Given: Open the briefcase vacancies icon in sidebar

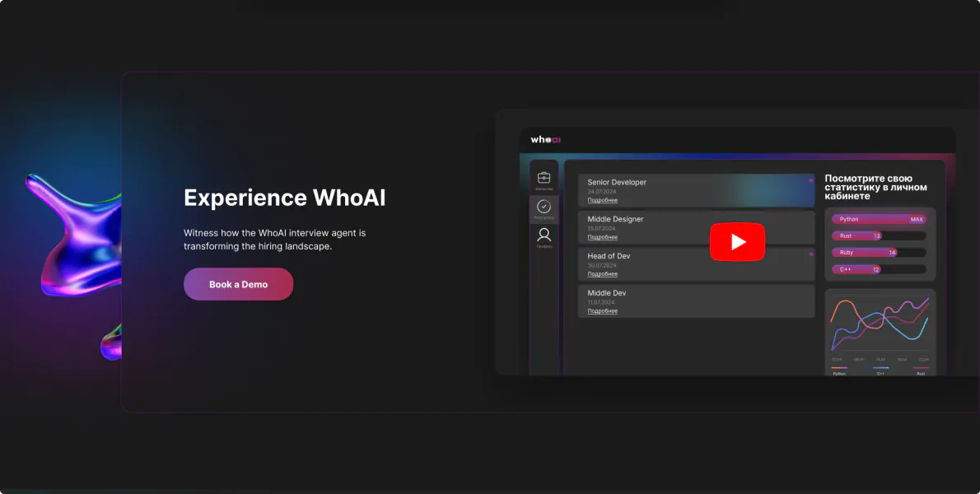Looking at the screenshot, I should coord(544,178).
